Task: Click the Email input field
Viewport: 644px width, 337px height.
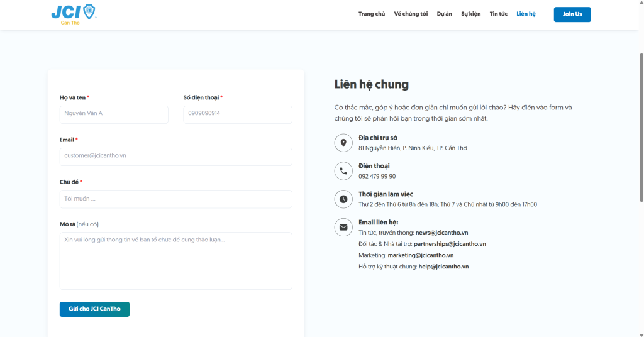Action: tap(175, 156)
